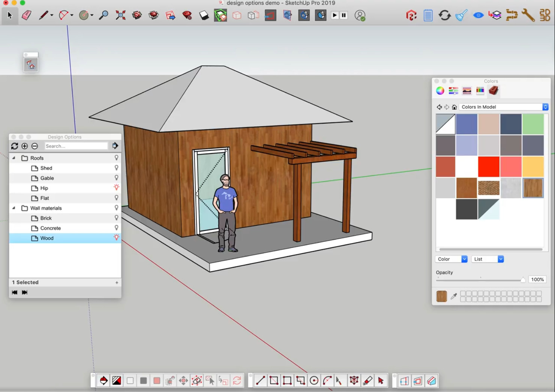Refresh the Design Options list
Screen dimensions: 555x392
coord(15,146)
